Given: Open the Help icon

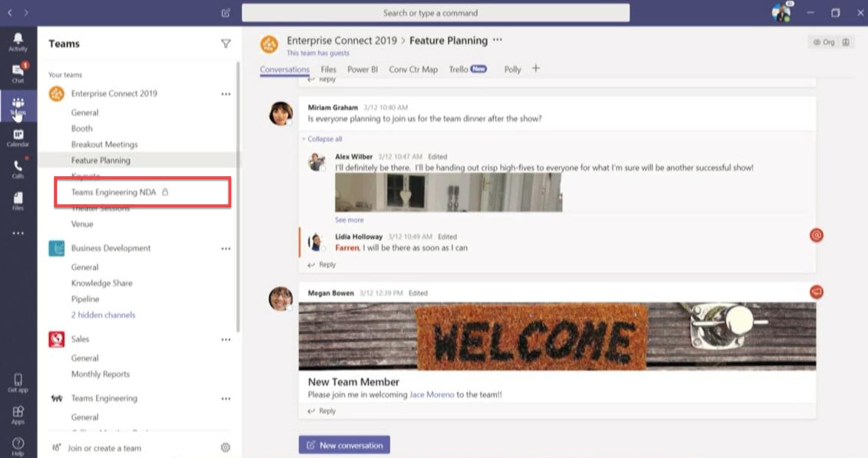Looking at the screenshot, I should click(18, 446).
